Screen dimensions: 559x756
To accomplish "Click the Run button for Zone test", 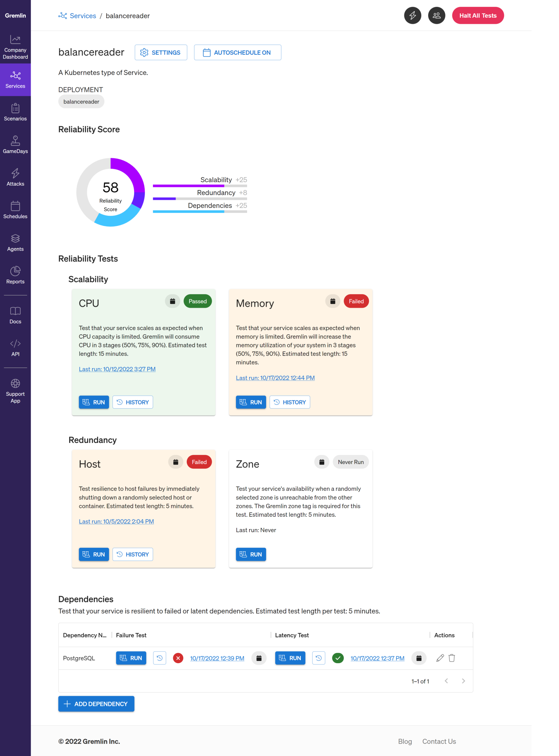I will tap(251, 554).
